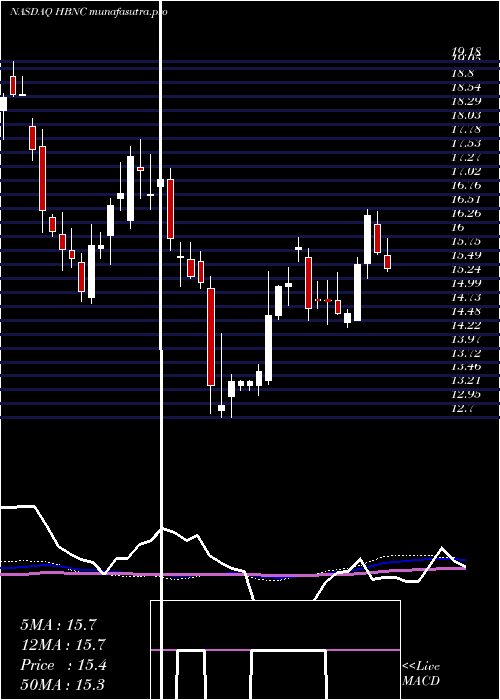Click the 16.51 price axis label

(466, 199)
